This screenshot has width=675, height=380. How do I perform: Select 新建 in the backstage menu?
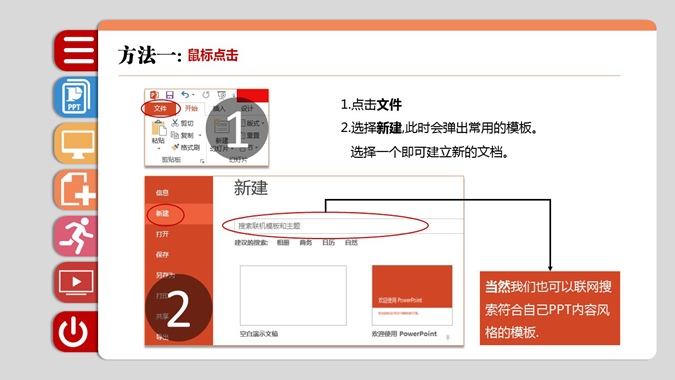162,213
